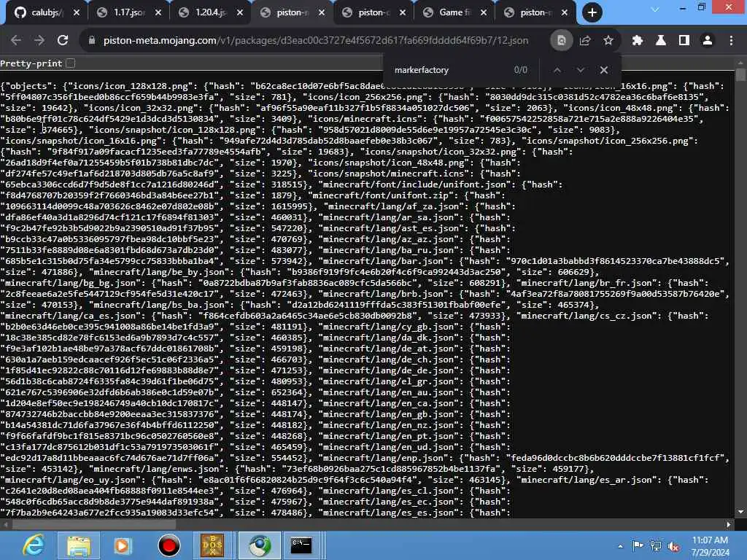Open the Chrome three-dot menu
747x560 pixels.
731,41
